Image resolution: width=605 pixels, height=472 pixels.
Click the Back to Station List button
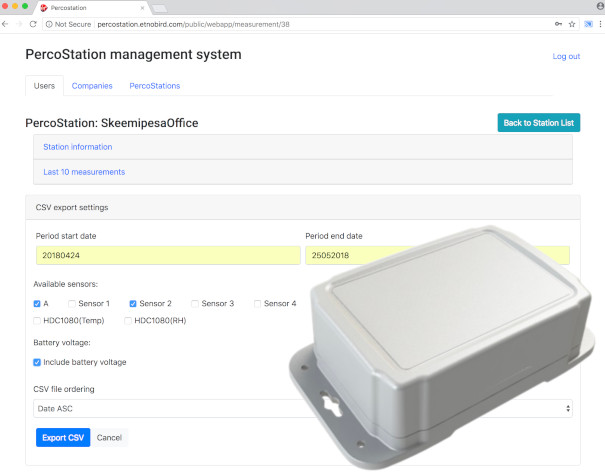point(538,123)
